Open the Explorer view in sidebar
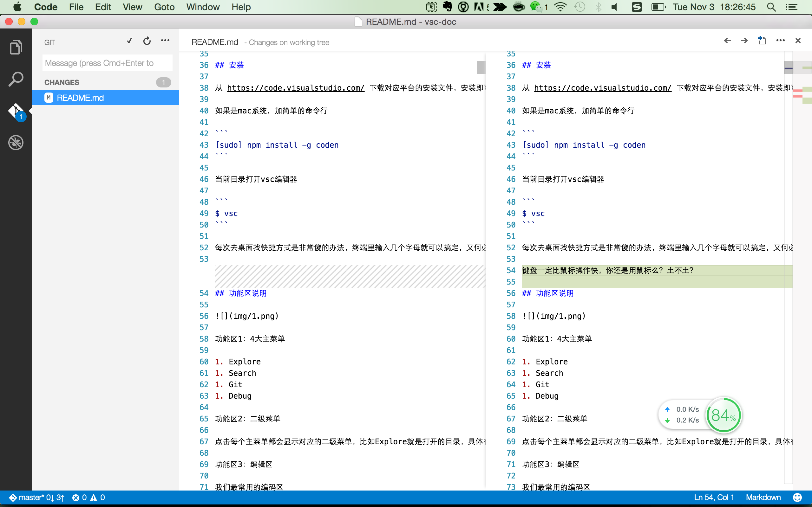The height and width of the screenshot is (507, 812). pos(16,47)
